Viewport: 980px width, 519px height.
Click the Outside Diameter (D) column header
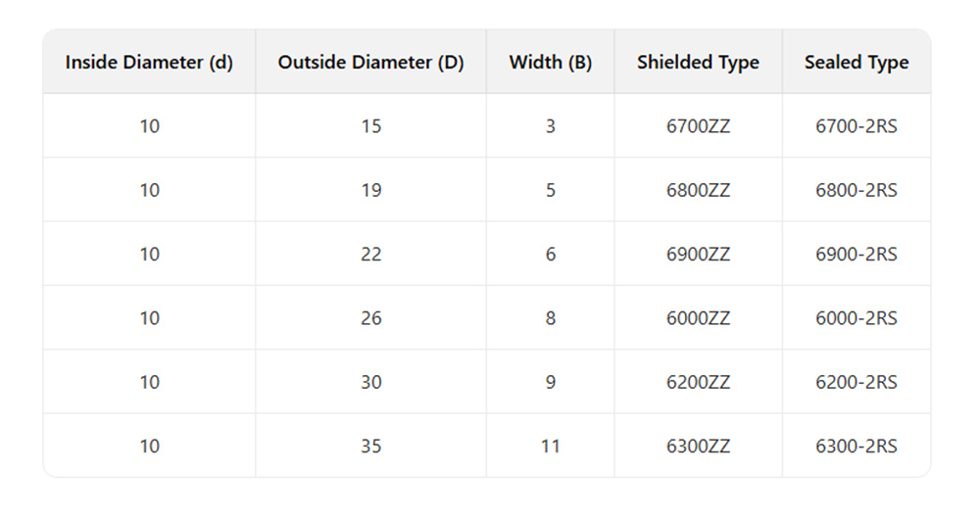click(370, 63)
